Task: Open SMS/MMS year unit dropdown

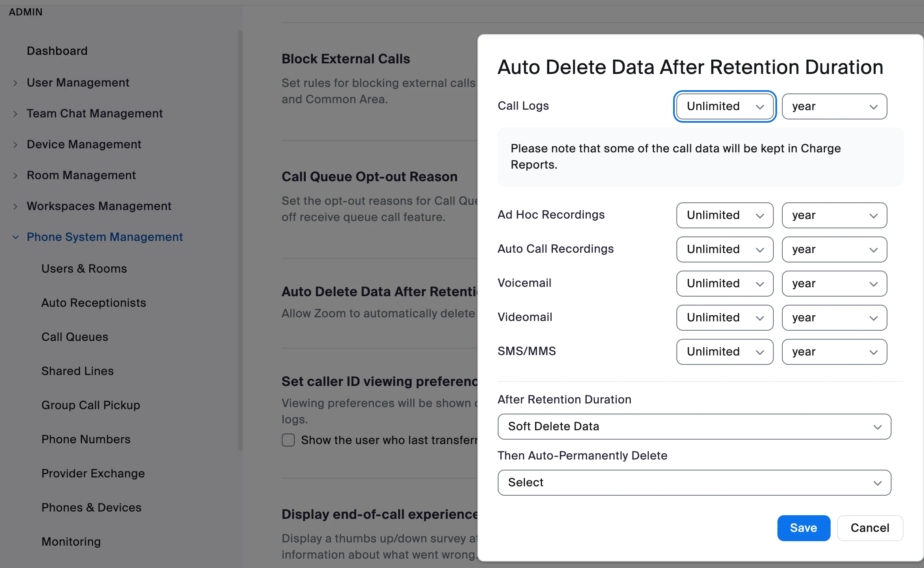Action: tap(834, 352)
